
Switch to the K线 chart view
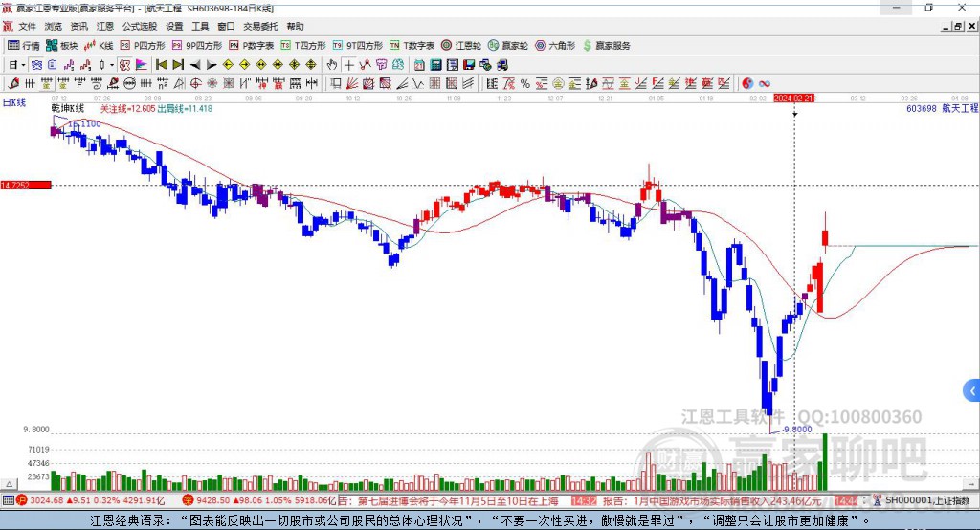click(99, 46)
